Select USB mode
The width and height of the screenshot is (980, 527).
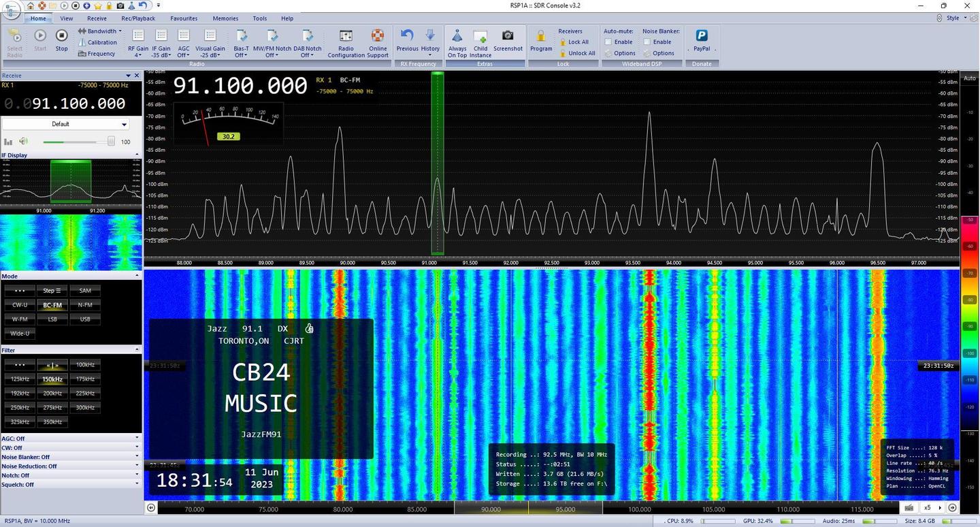point(85,319)
